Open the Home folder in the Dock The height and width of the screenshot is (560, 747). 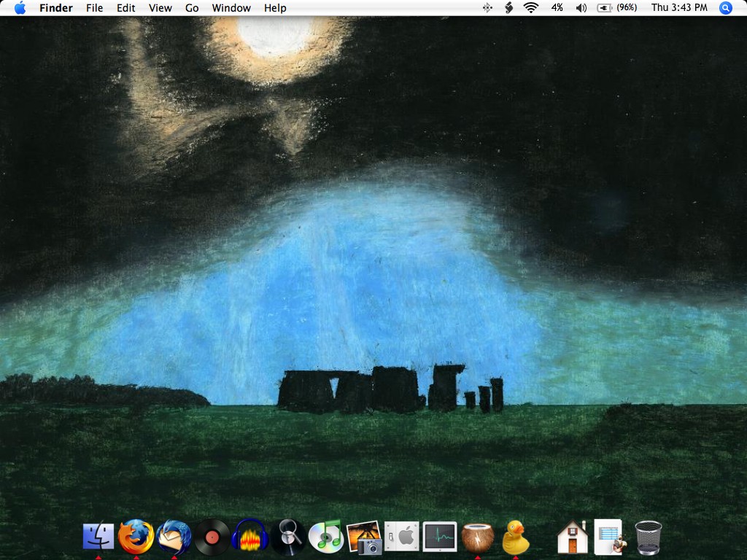click(573, 537)
